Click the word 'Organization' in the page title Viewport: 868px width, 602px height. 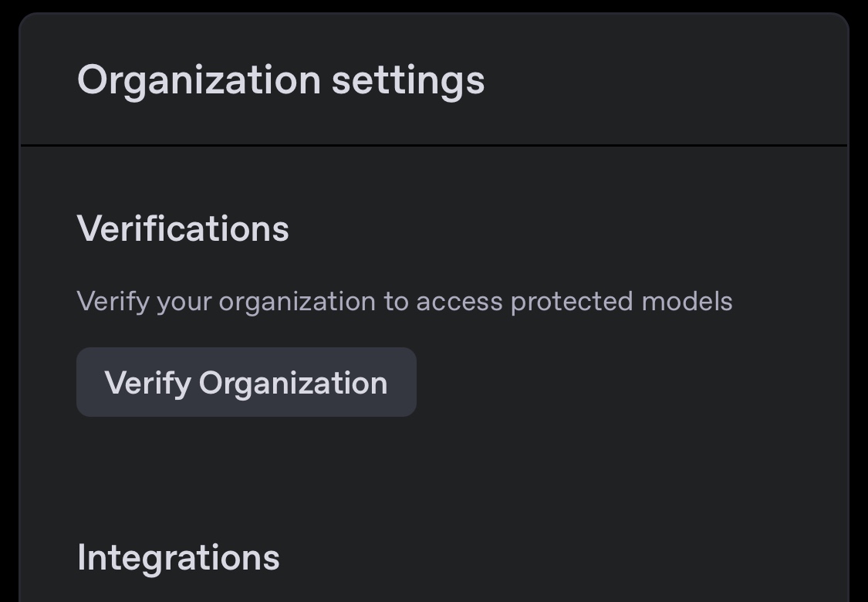point(199,81)
